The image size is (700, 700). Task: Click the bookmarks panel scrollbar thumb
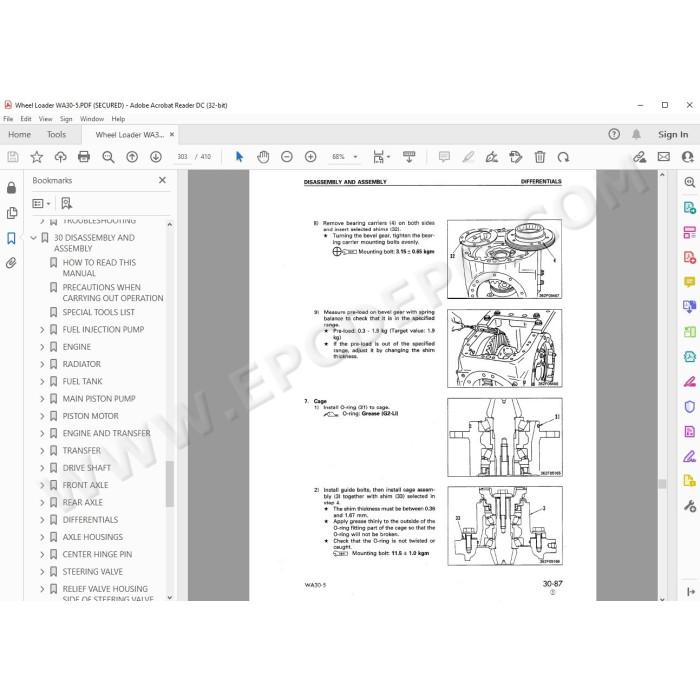170,484
